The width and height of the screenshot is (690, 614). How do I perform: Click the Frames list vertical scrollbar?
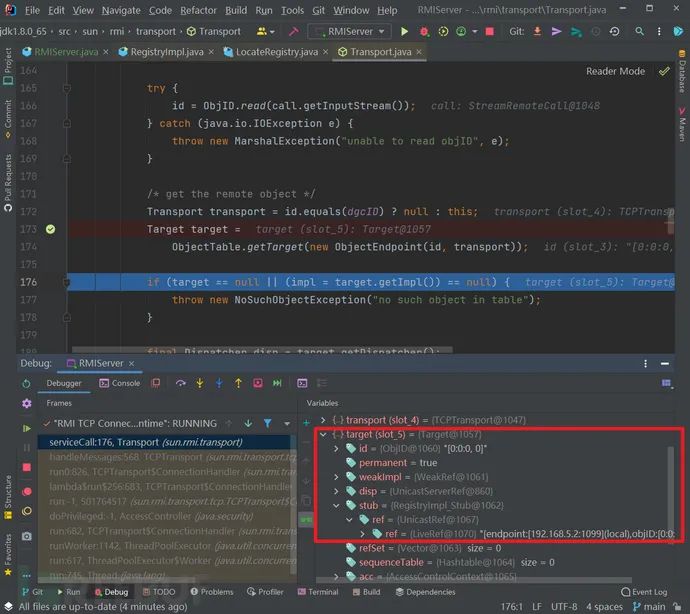pos(293,506)
